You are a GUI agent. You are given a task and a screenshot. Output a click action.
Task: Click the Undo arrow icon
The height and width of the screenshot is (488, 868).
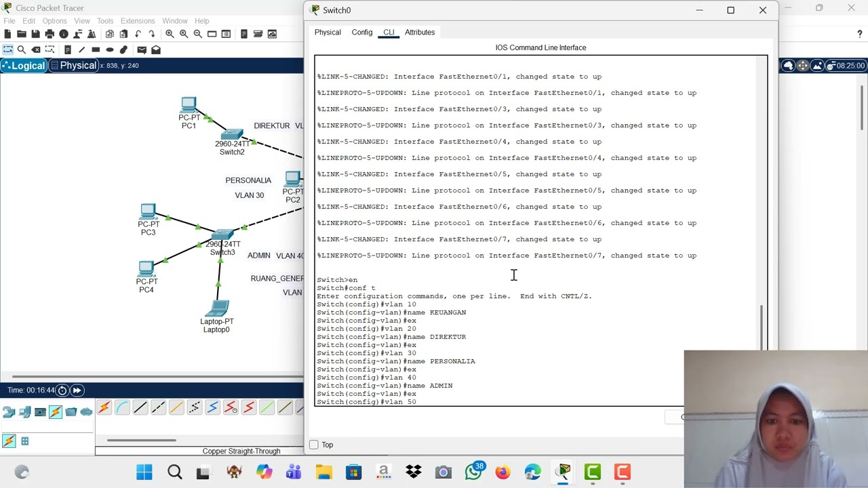pos(138,34)
